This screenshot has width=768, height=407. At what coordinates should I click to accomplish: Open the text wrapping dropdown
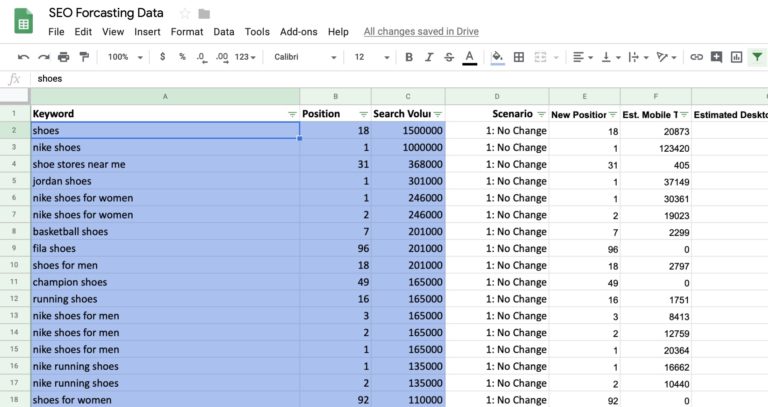point(638,57)
